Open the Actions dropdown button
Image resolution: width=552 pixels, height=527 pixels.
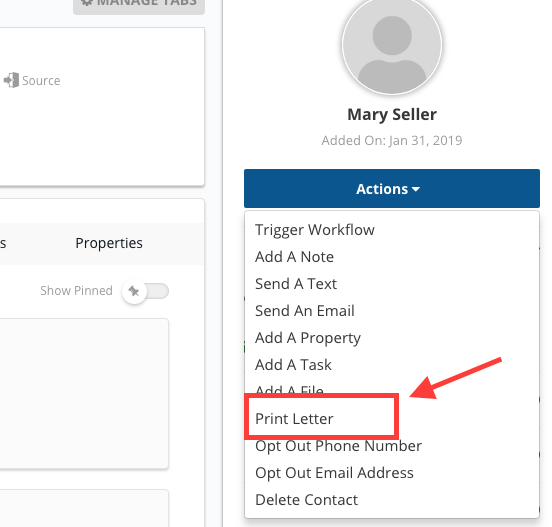pos(392,189)
